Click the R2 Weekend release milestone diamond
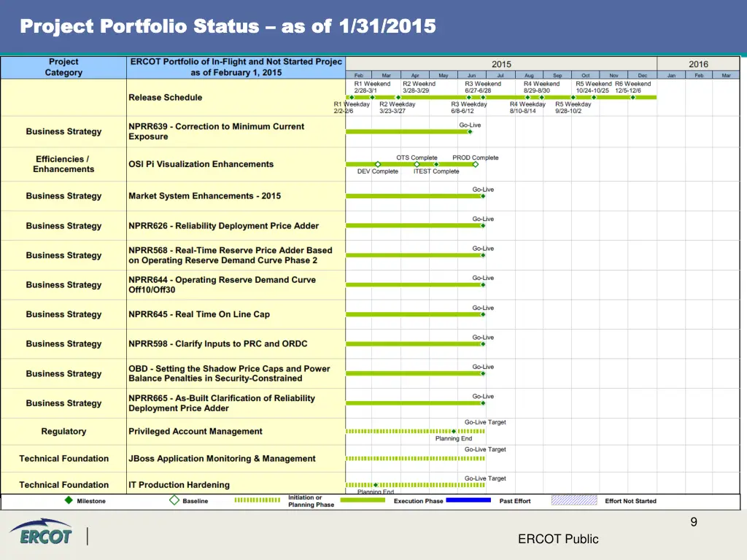 pyautogui.click(x=398, y=97)
